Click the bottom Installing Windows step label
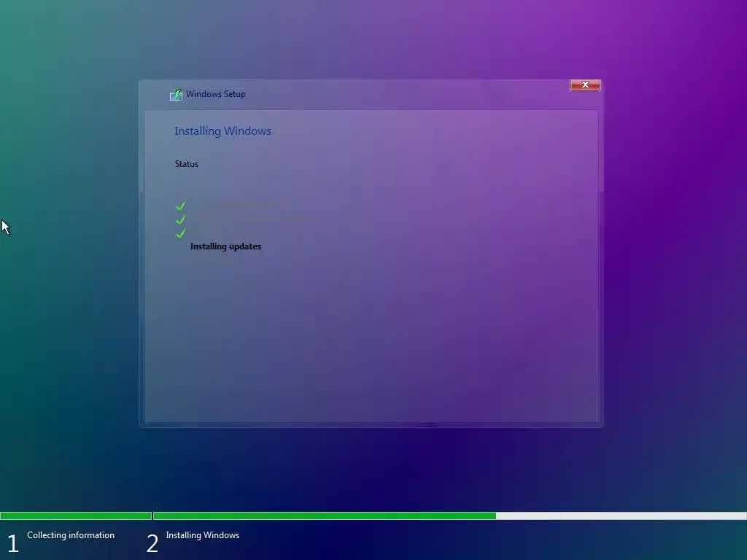747x560 pixels. (203, 535)
